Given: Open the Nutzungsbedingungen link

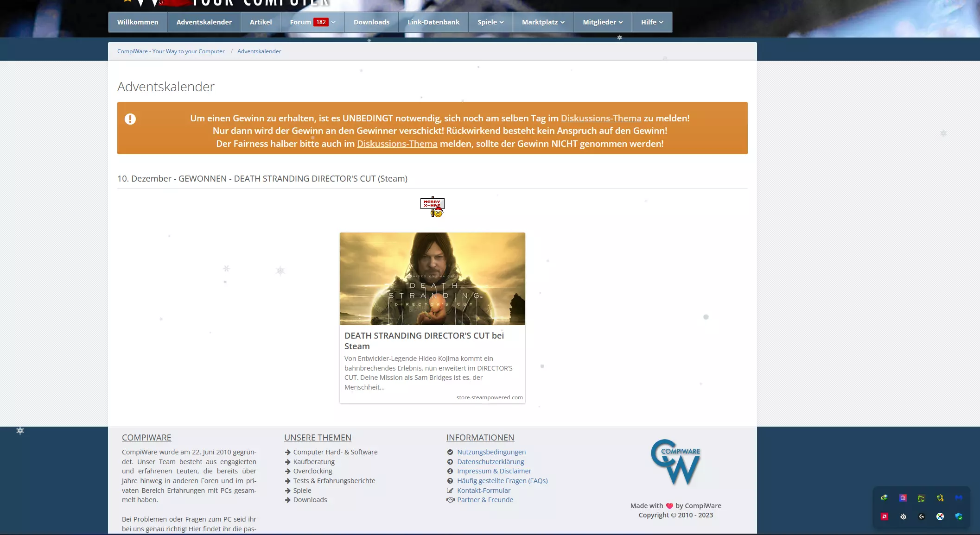Looking at the screenshot, I should [x=491, y=452].
